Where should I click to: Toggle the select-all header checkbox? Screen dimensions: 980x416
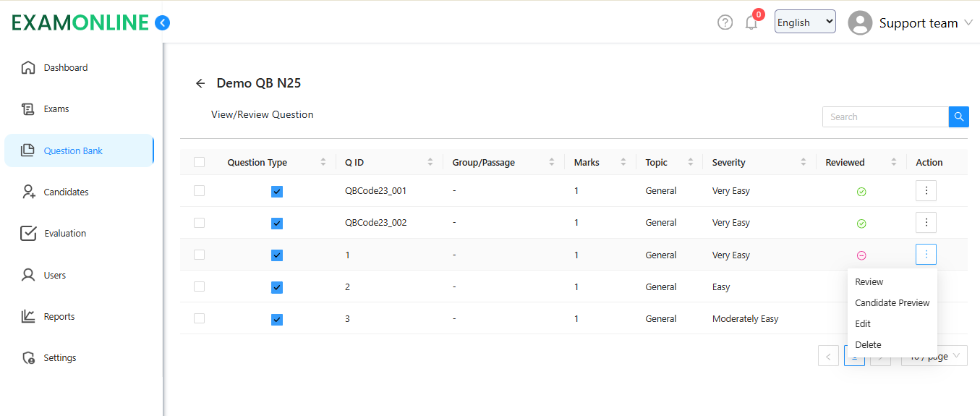point(200,163)
